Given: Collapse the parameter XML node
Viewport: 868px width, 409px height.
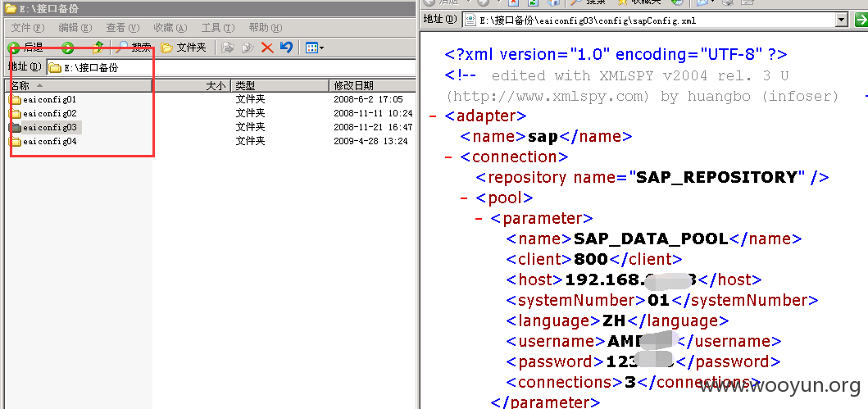Looking at the screenshot, I should coord(479,219).
